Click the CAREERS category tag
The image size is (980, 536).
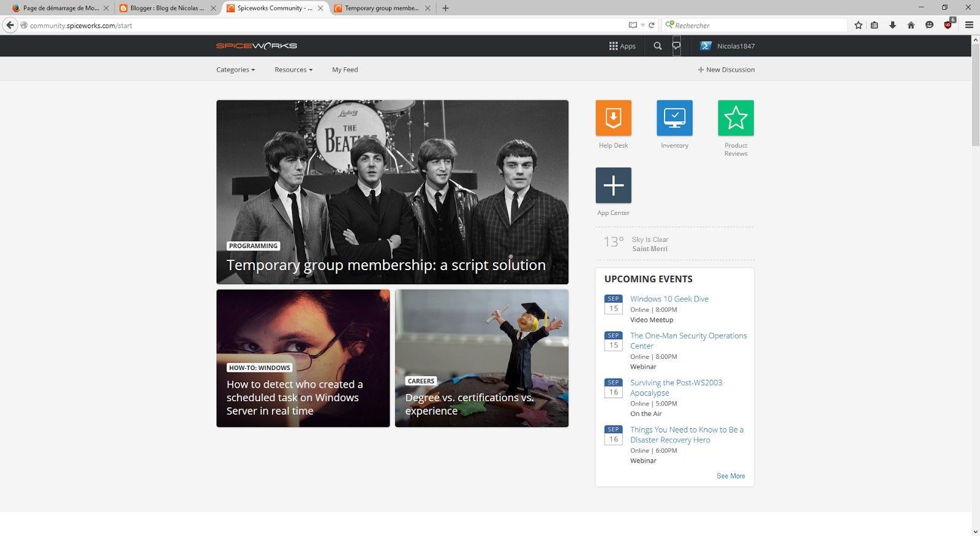pyautogui.click(x=421, y=381)
